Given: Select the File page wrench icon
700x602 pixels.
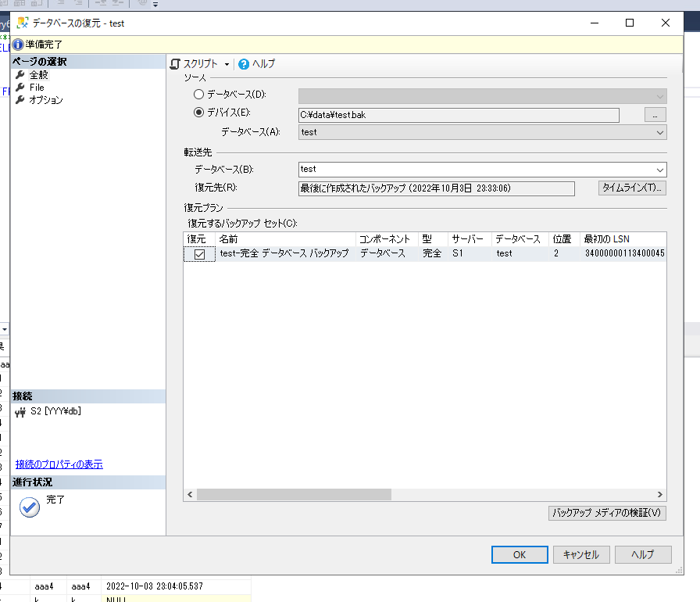Looking at the screenshot, I should click(x=20, y=87).
